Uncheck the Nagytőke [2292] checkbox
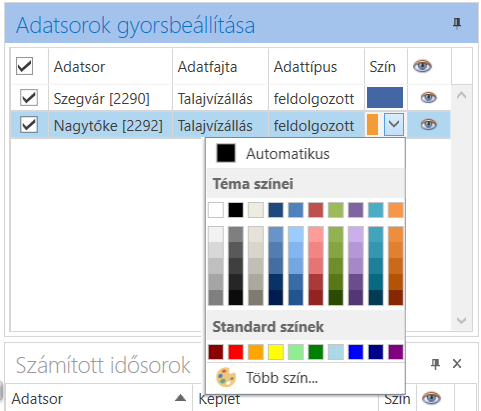481x411 pixels. pos(29,125)
